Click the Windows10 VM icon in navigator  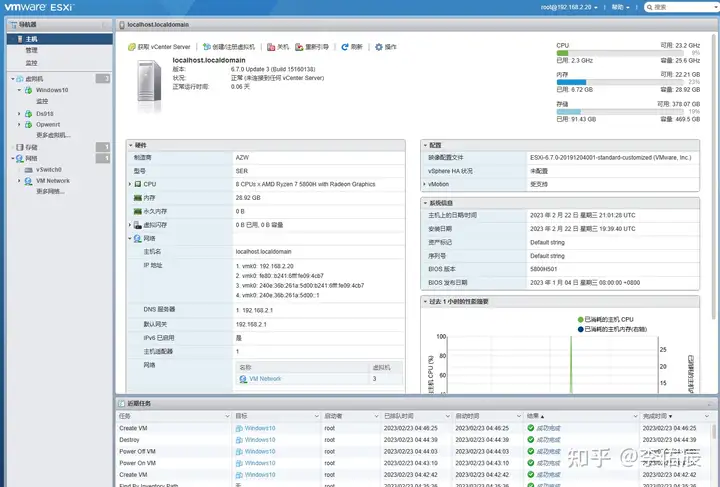click(28, 90)
